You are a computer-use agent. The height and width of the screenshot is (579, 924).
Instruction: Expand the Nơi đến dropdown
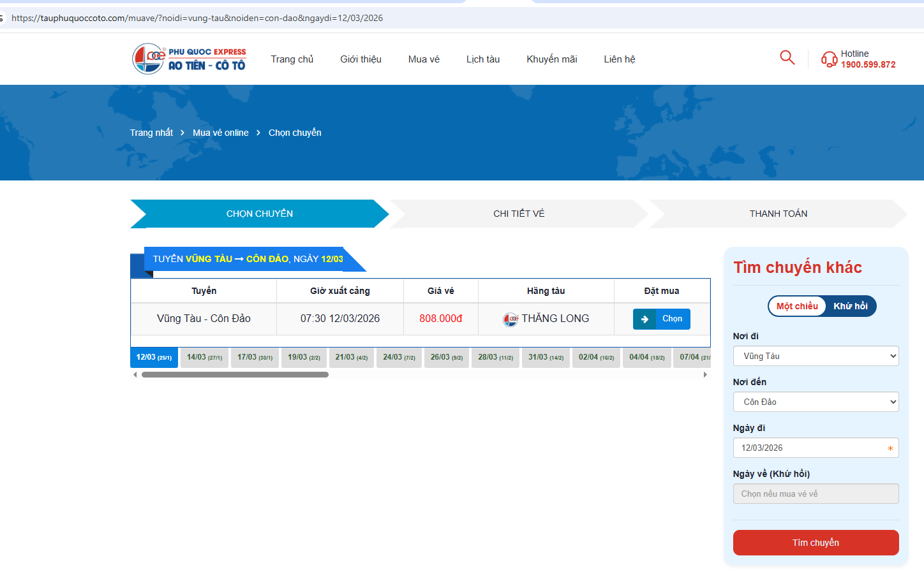click(x=816, y=402)
